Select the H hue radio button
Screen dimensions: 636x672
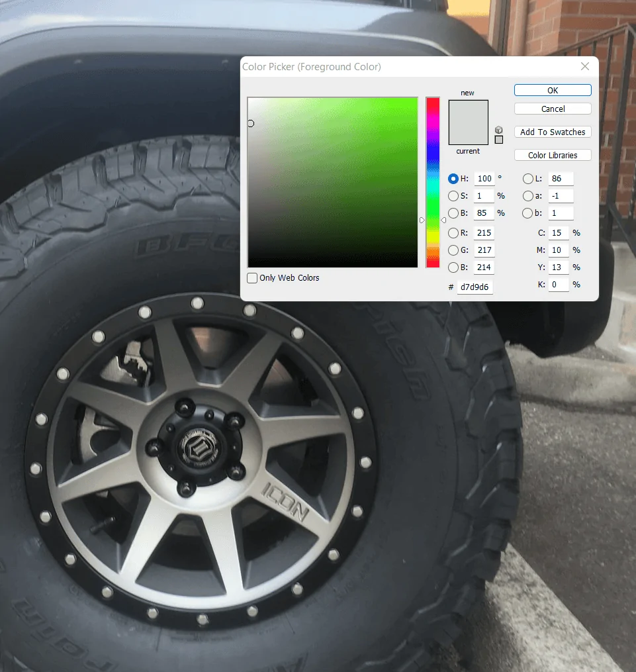[x=453, y=179]
